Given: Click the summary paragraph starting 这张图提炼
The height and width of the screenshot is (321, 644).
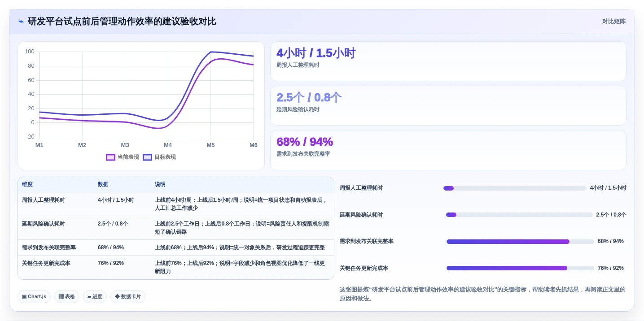Looking at the screenshot, I should click(482, 294).
